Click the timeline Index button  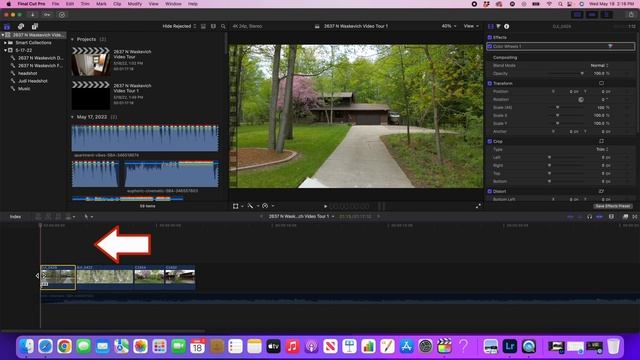pos(15,217)
